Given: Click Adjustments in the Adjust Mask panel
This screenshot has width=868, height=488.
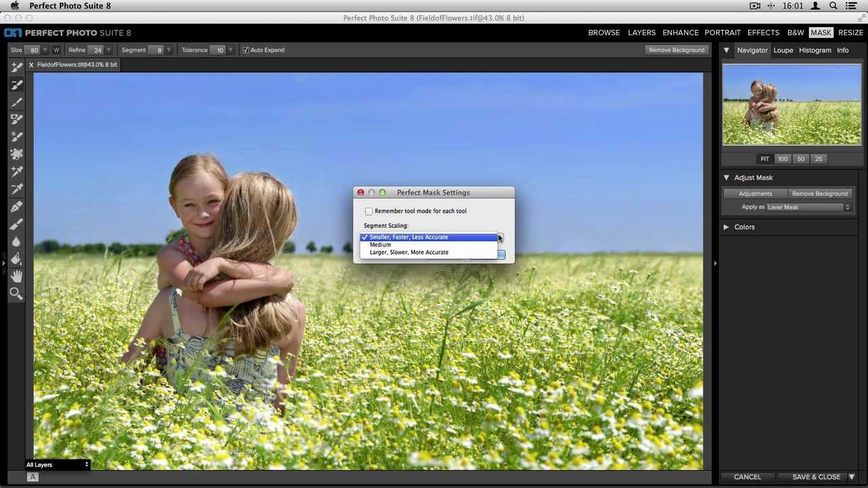Looking at the screenshot, I should tap(755, 194).
